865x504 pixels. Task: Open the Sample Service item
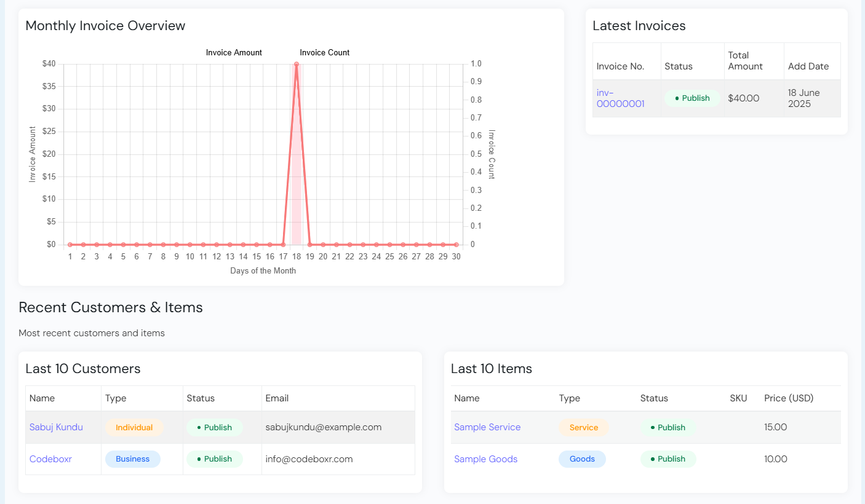[x=487, y=427]
